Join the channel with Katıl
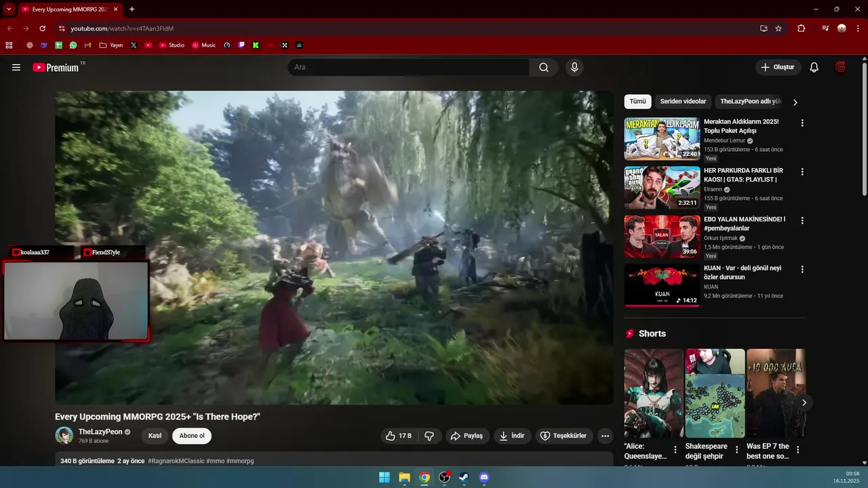This screenshot has height=488, width=868. click(155, 436)
